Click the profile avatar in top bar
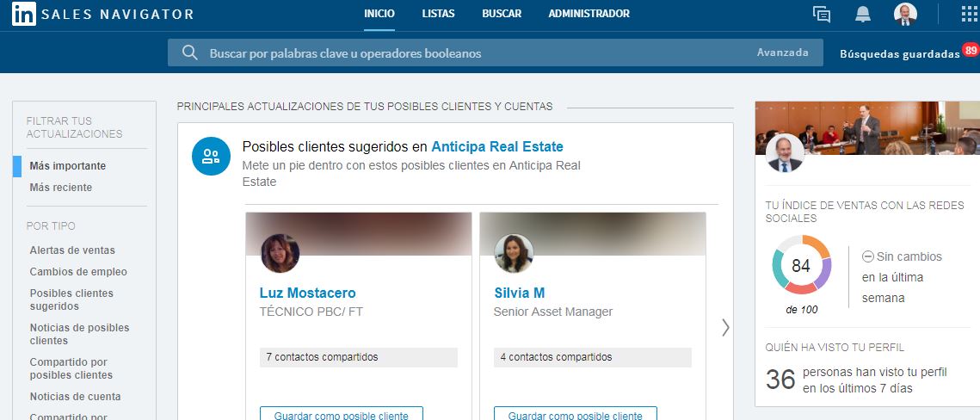The image size is (980, 420). [x=905, y=14]
